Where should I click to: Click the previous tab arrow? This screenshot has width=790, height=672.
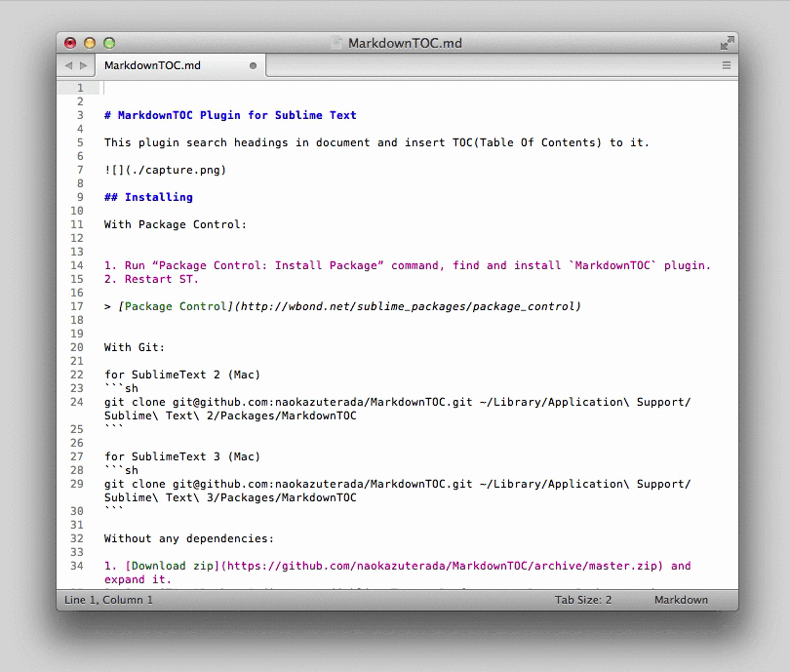pos(69,65)
